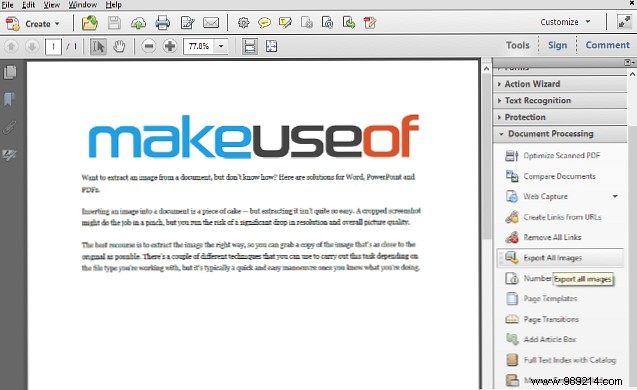Expand the Action Wizard section
637x390 pixels.
pos(560,84)
